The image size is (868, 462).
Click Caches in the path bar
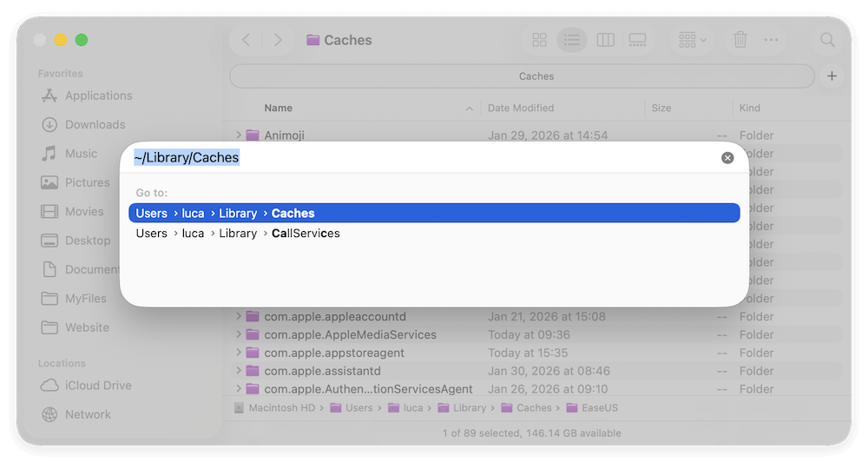point(527,407)
